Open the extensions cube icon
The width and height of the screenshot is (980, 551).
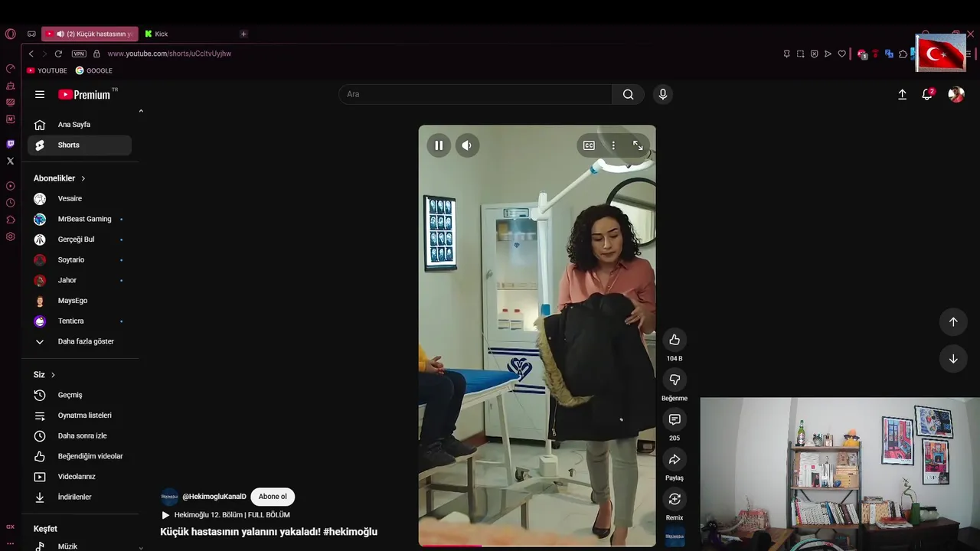(903, 54)
